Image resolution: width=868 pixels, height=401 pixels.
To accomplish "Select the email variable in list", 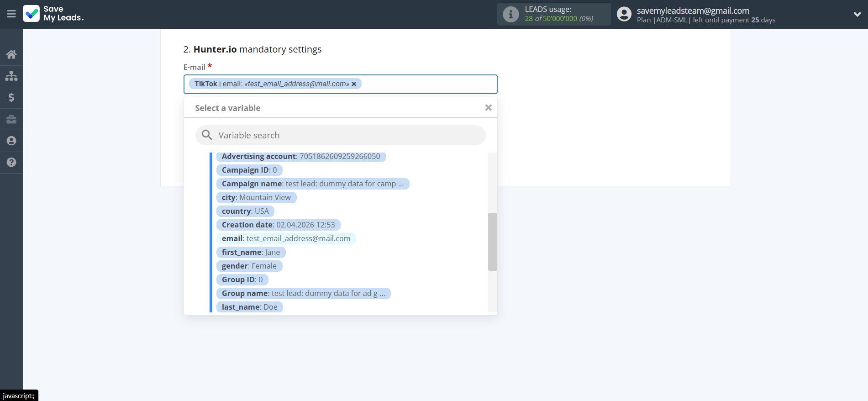I will (x=286, y=238).
